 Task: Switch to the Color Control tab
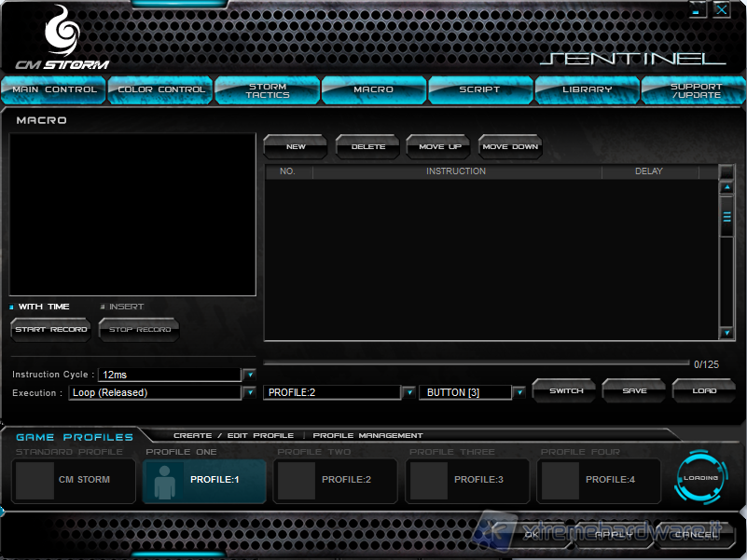pos(160,89)
